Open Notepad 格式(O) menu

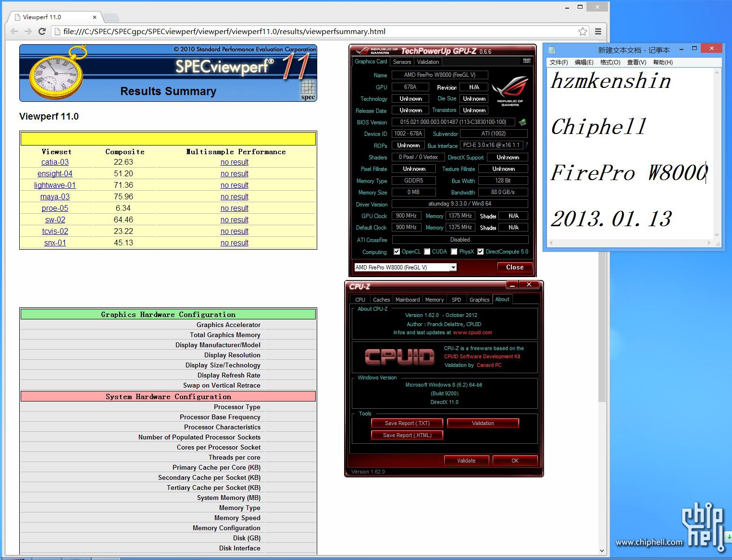610,62
